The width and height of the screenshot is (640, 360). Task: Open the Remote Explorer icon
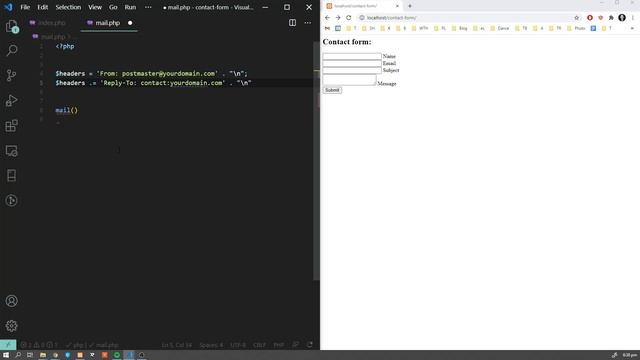point(11,151)
